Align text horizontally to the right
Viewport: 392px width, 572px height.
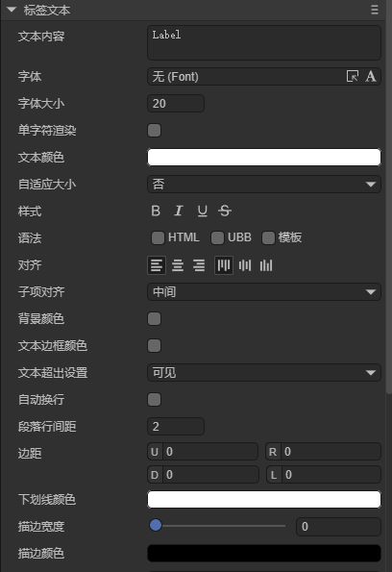pos(199,265)
